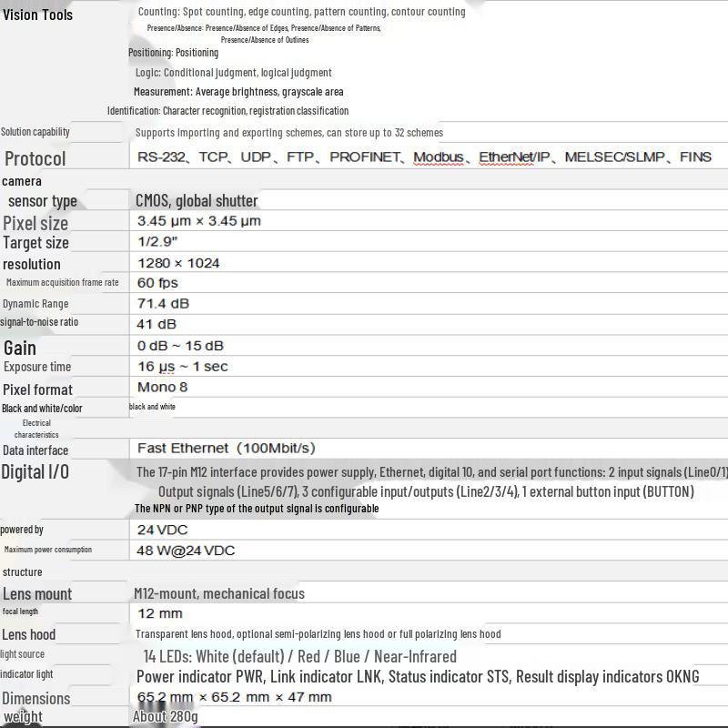Click the 'signal-to-noise ratio' label
This screenshot has width=728, height=728.
(39, 322)
